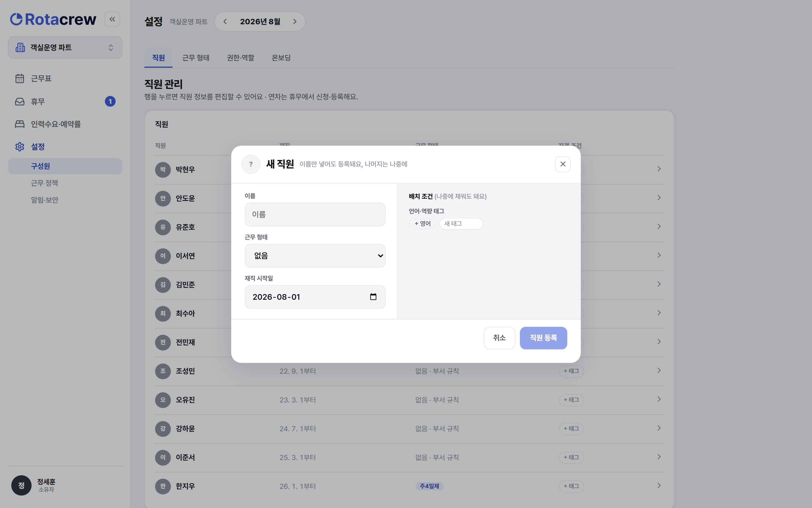
Task: Open 휴무 inbox menu
Action: [x=65, y=102]
